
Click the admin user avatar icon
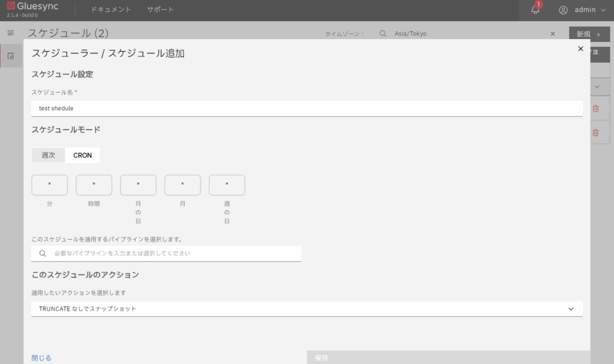pos(563,10)
